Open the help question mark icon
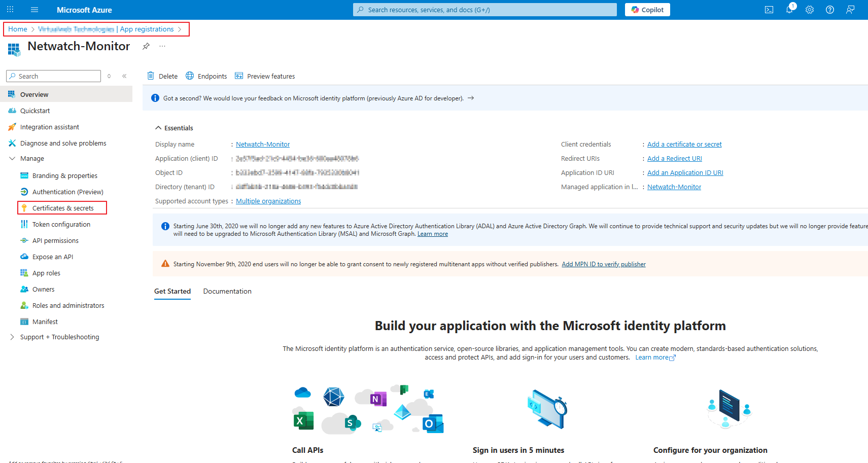Screen dimensions: 868x463 [x=830, y=10]
